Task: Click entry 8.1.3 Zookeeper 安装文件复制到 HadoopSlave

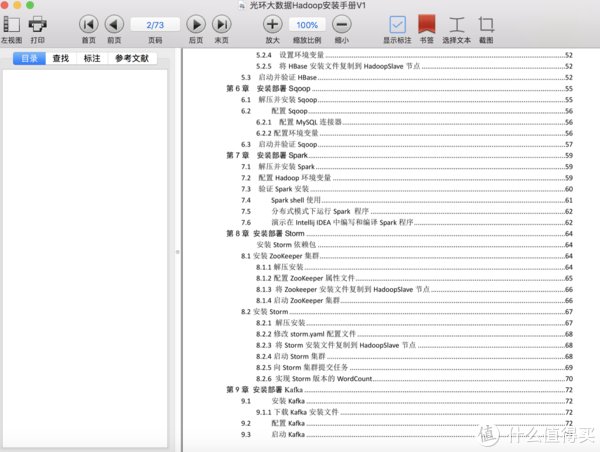Action: 414,289
